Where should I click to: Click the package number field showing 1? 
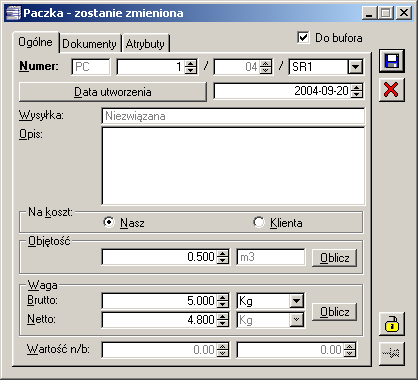click(x=151, y=67)
